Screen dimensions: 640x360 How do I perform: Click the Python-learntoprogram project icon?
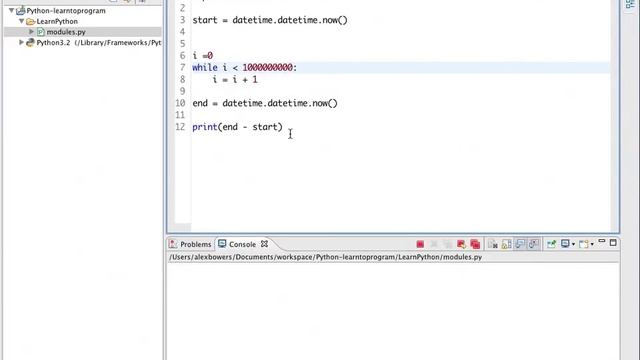click(x=20, y=11)
